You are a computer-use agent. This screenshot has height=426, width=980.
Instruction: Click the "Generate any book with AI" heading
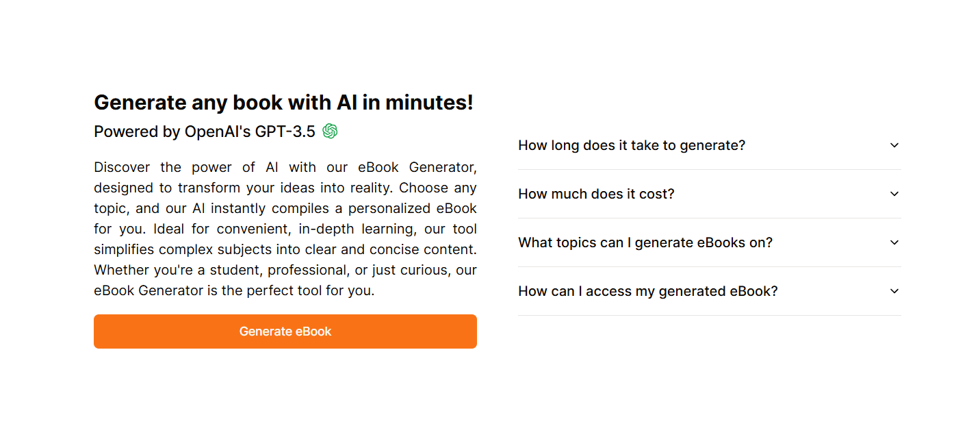pos(283,103)
